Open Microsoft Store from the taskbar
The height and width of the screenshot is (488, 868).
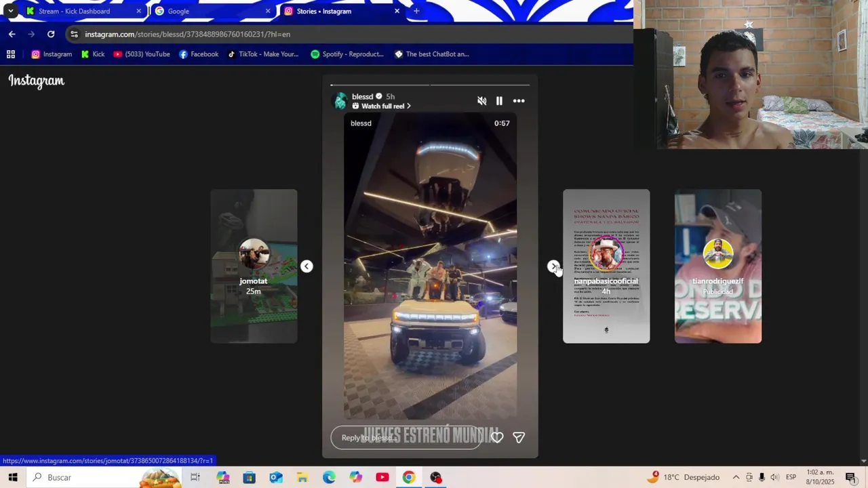click(x=249, y=478)
